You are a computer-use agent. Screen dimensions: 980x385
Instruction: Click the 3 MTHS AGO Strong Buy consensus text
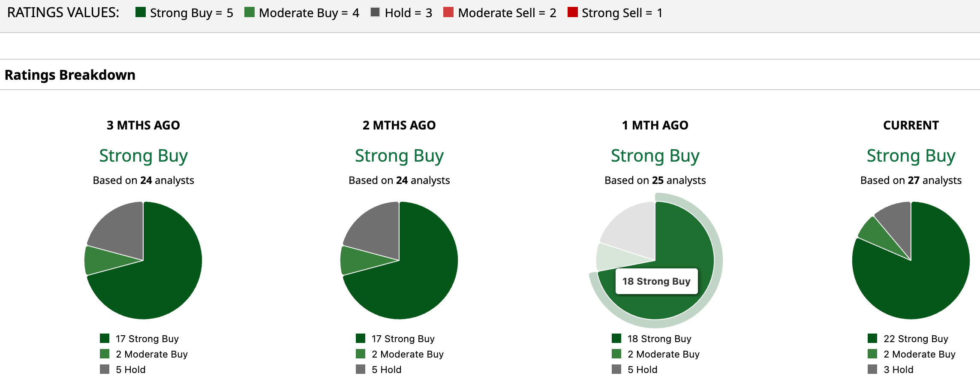(x=143, y=156)
